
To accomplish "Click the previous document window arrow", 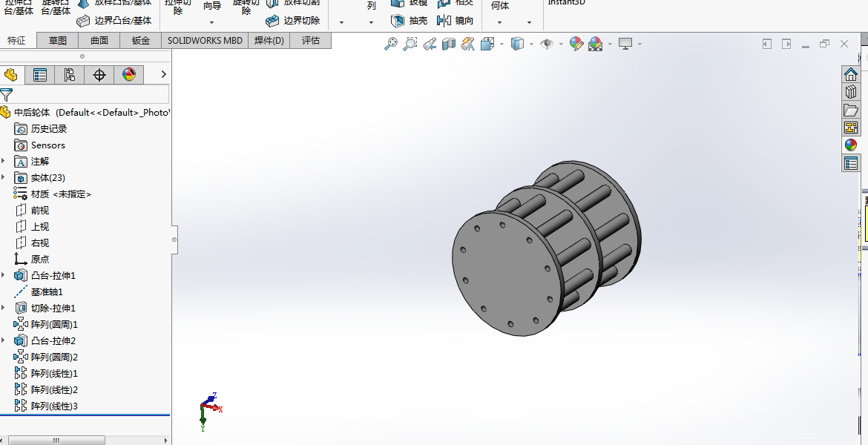I will pyautogui.click(x=766, y=44).
